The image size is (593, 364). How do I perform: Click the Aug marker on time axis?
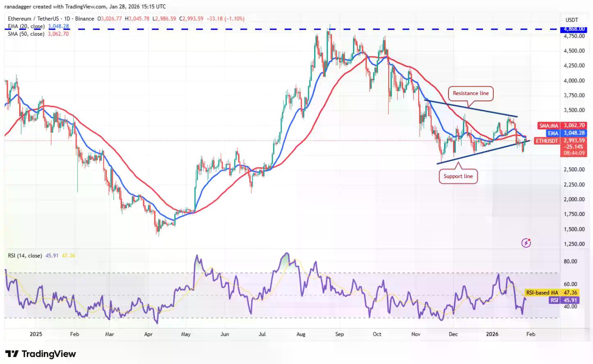301,334
